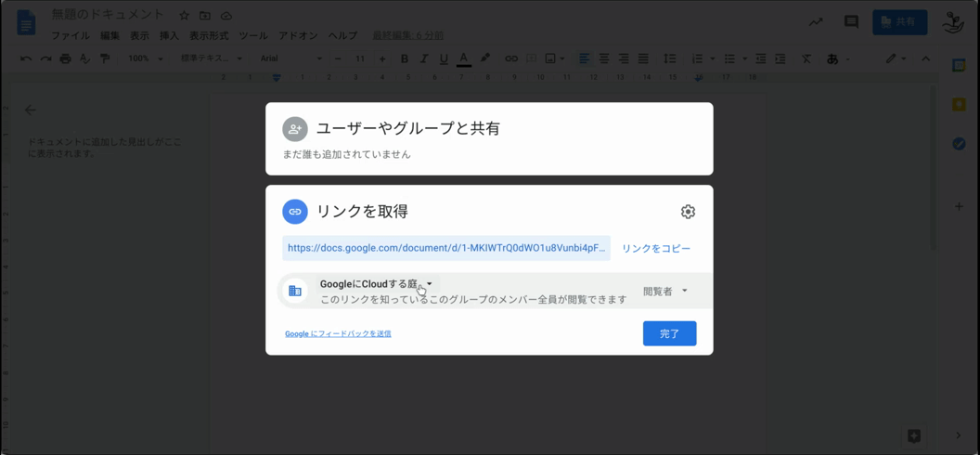Click the redo icon
This screenshot has width=980, height=455.
[45, 58]
